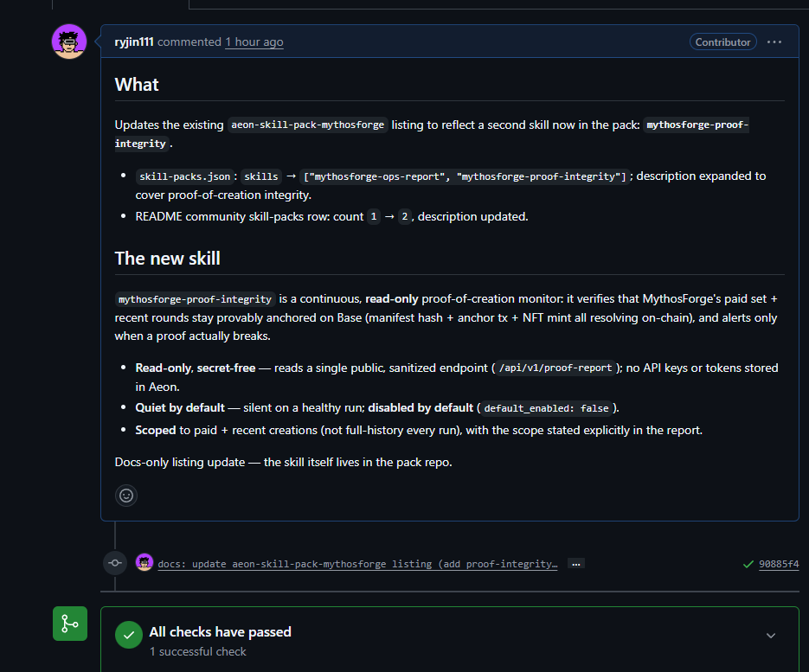Viewport: 809px width, 672px height.
Task: Open commit hash 90885f4
Action: click(x=779, y=564)
